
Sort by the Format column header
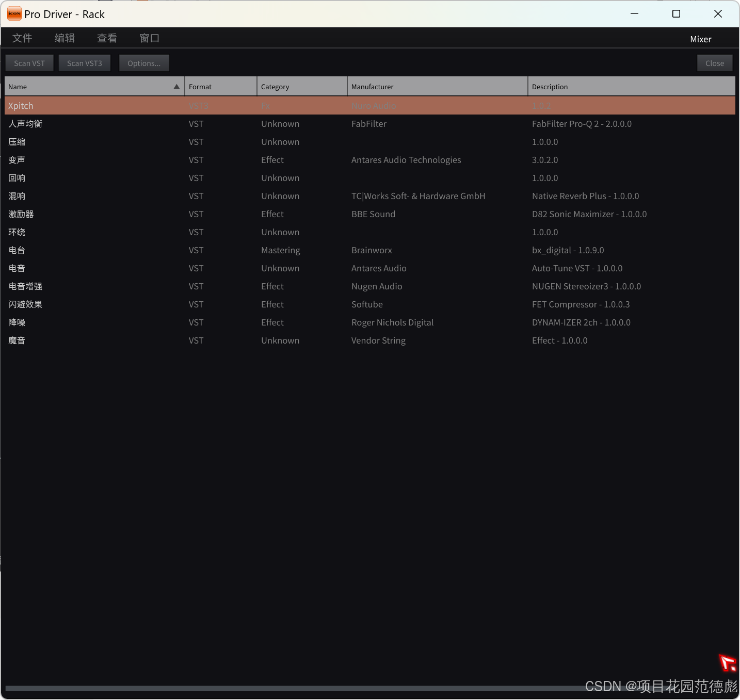[221, 87]
